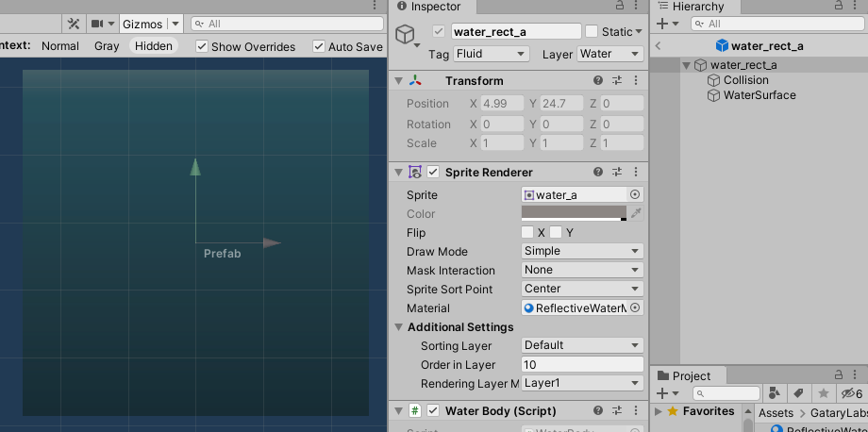Open the Tag dropdown showing Fluid
Image resolution: width=868 pixels, height=432 pixels.
490,55
